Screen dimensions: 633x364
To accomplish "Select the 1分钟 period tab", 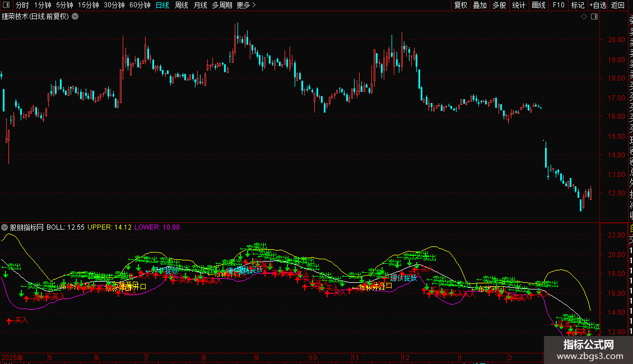I will click(43, 5).
